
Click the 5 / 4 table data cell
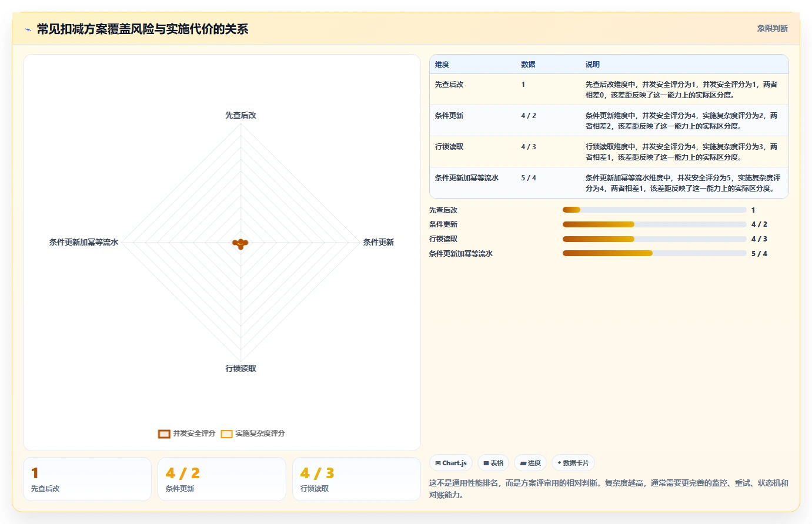pyautogui.click(x=529, y=178)
